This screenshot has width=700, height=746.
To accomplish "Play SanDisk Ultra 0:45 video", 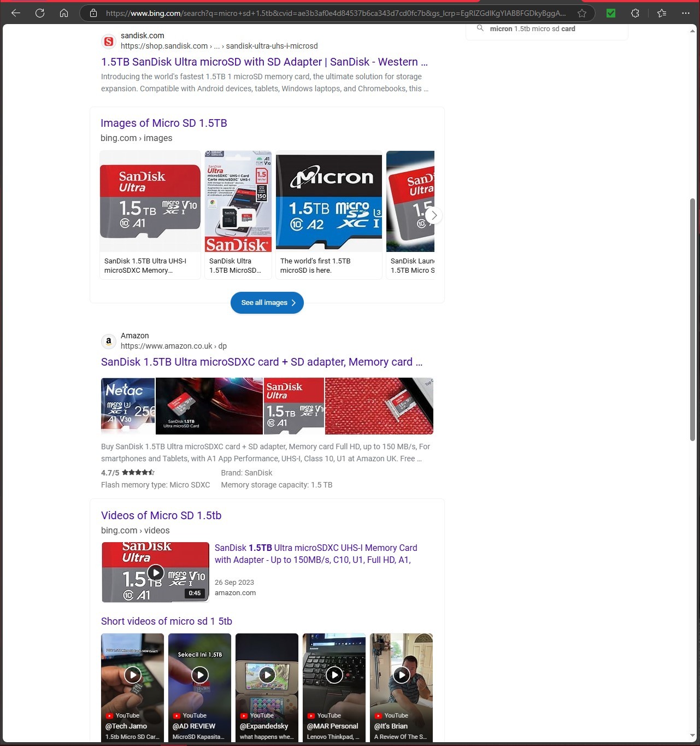I will pos(156,572).
